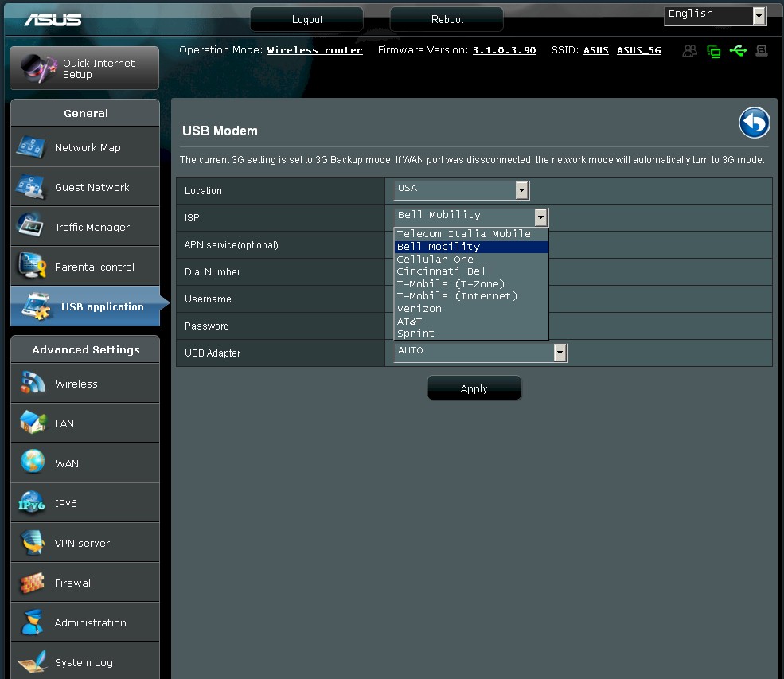Click the ASUS_5G SSID link

coord(638,50)
